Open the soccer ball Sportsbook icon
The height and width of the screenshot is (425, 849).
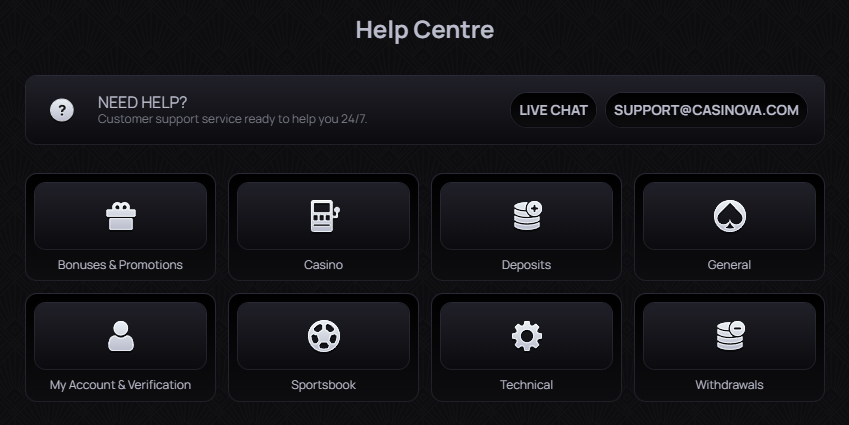pos(324,336)
